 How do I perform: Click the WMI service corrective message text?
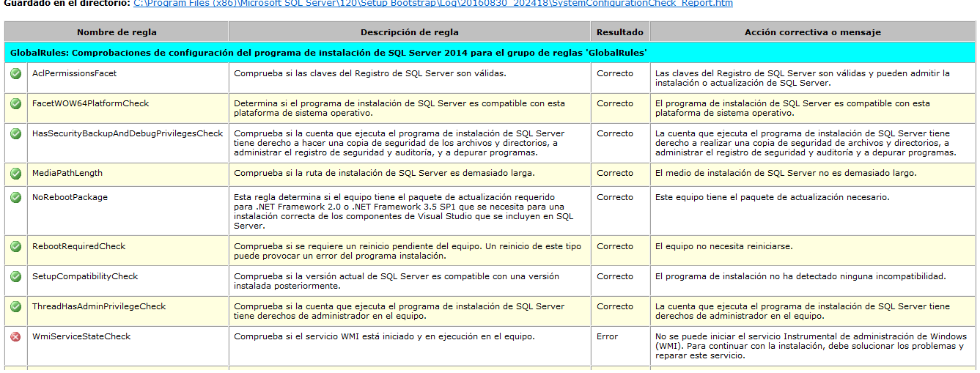pyautogui.click(x=811, y=346)
